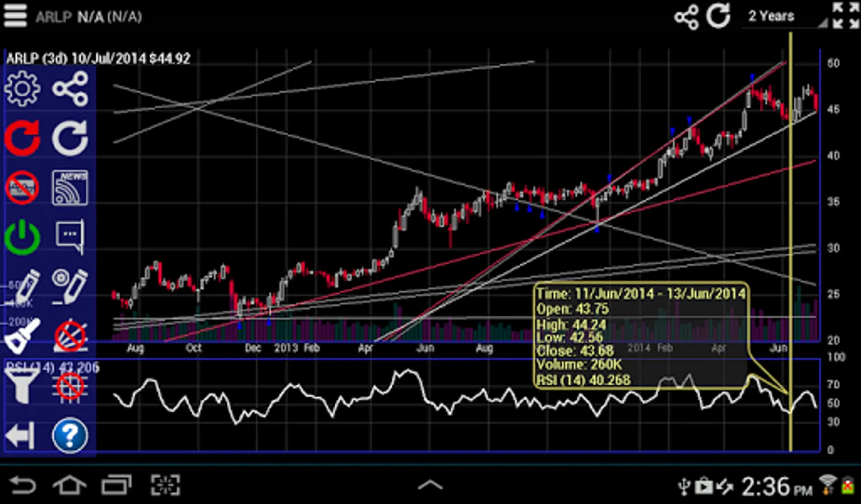Click the yellow vertical cursor line on chart
861x504 pixels.
pyautogui.click(x=790, y=241)
